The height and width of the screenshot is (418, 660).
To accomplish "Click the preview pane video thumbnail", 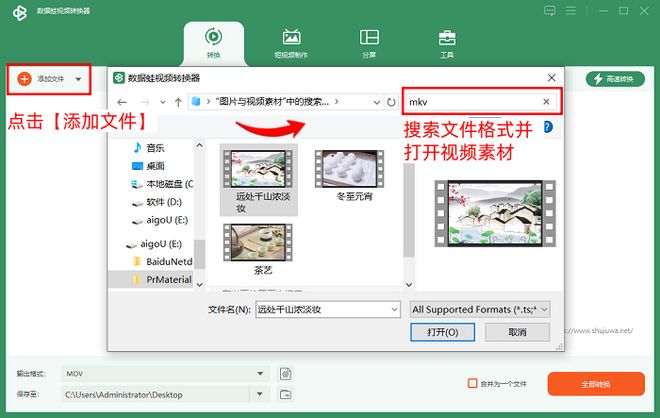I will point(495,213).
